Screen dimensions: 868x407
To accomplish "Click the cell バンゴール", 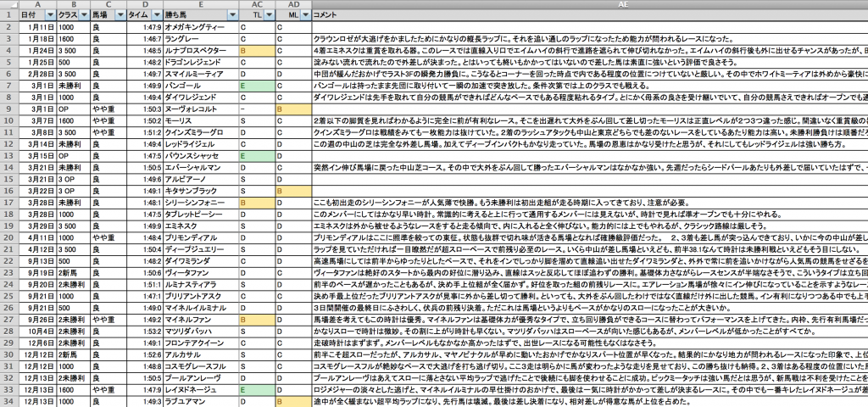I will click(x=202, y=86).
